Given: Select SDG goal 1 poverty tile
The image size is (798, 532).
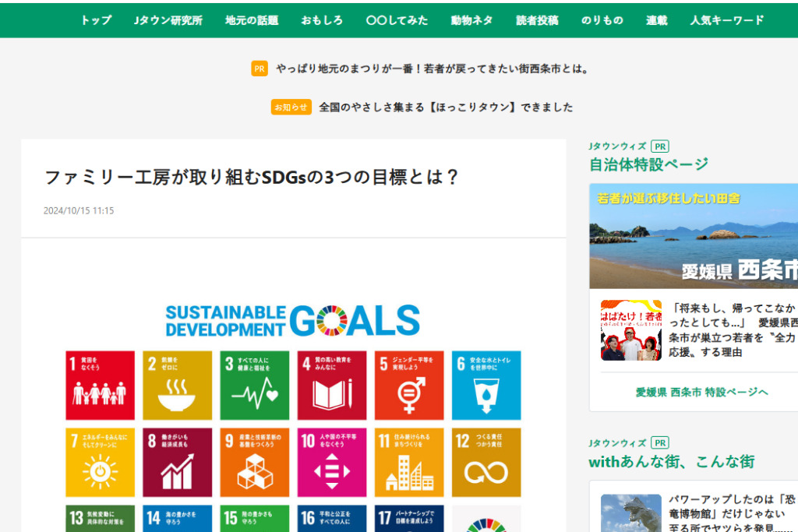Looking at the screenshot, I should pyautogui.click(x=101, y=386).
